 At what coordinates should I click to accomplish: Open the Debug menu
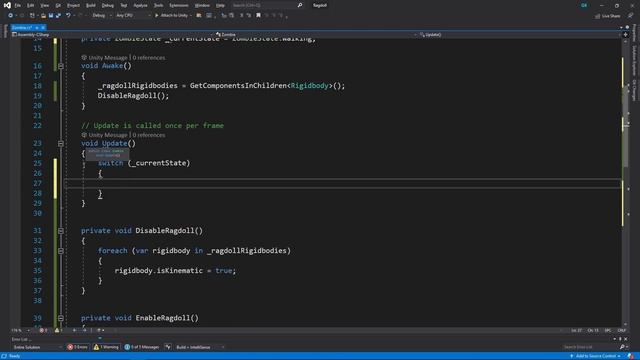pos(108,5)
